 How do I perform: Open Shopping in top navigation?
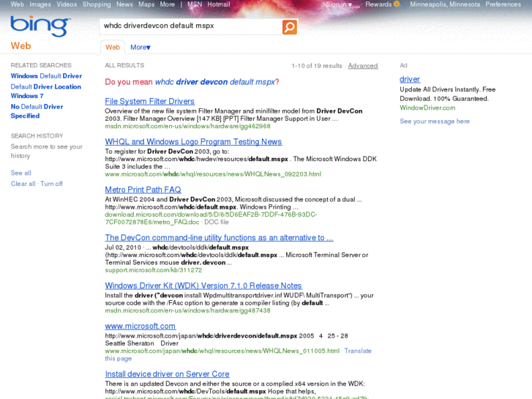(x=97, y=4)
